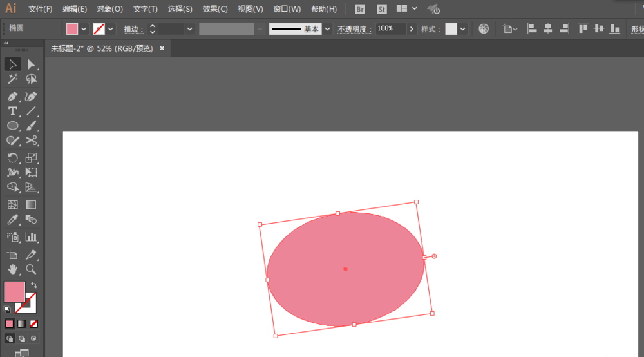The image size is (644, 357).
Task: Click the pink Fill swatch in toolbox
Action: tap(14, 292)
